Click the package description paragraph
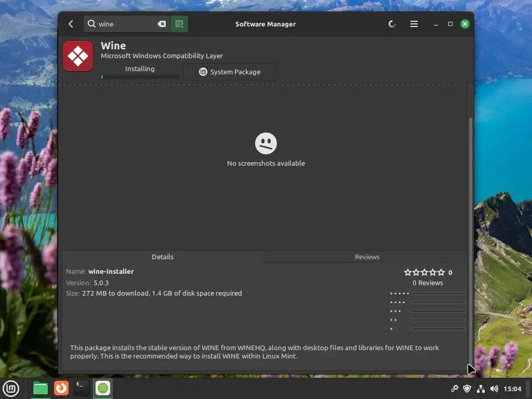Viewport: 532px width, 399px height. click(255, 352)
